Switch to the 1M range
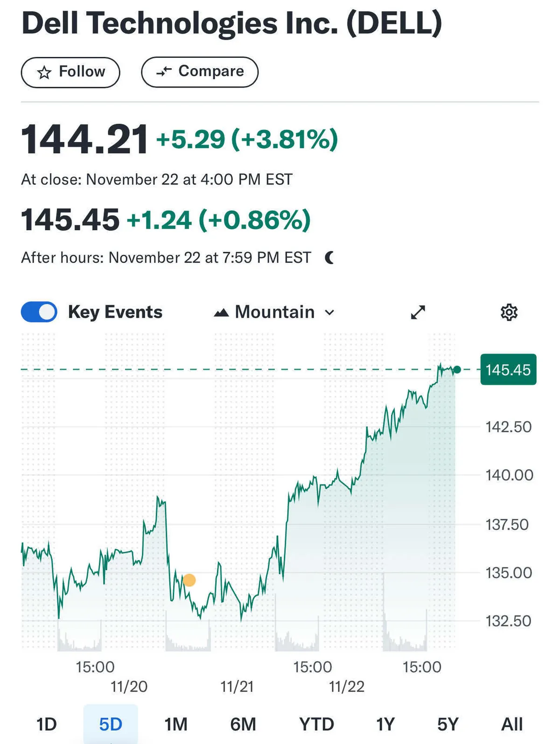 pos(175,724)
